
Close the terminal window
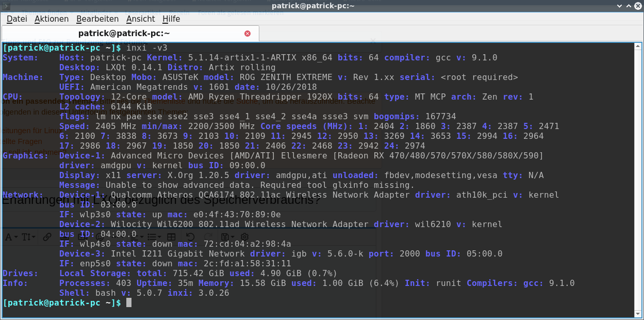click(x=638, y=5)
